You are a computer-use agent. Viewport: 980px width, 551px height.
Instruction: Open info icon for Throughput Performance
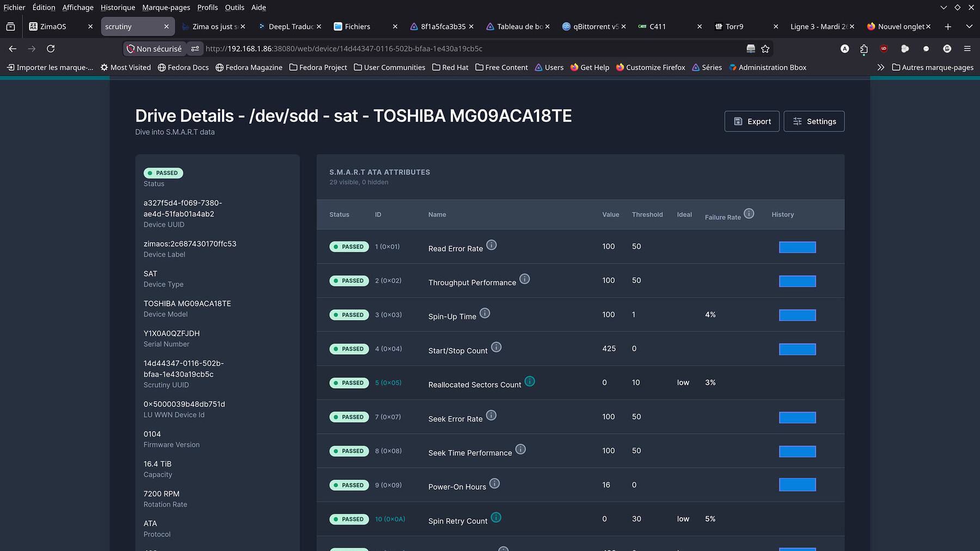tap(524, 279)
